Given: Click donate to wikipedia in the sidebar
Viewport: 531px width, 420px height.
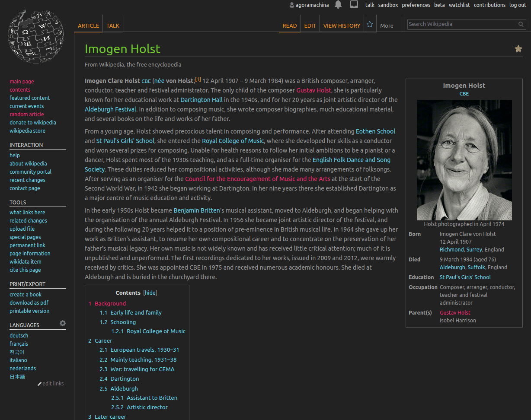Looking at the screenshot, I should point(33,122).
